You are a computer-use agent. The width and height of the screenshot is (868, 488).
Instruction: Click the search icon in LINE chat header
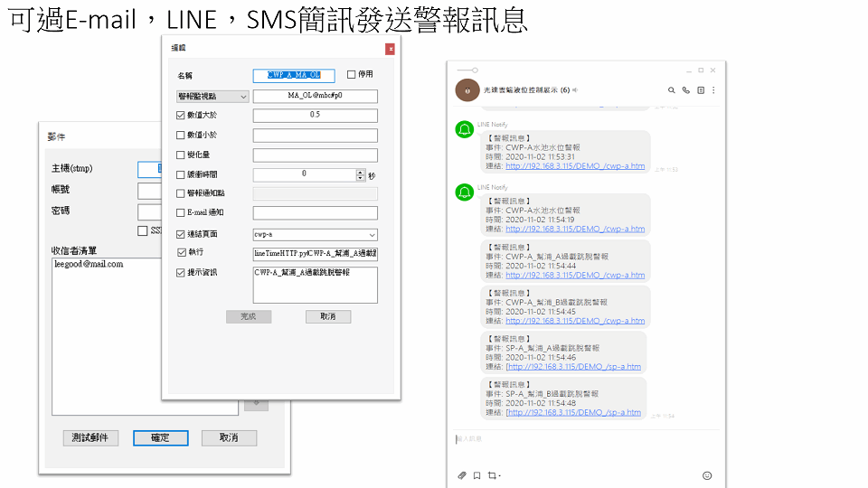[x=671, y=90]
